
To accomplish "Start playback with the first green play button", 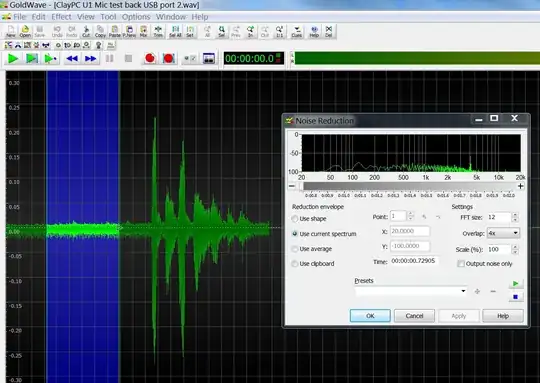I will (13, 59).
